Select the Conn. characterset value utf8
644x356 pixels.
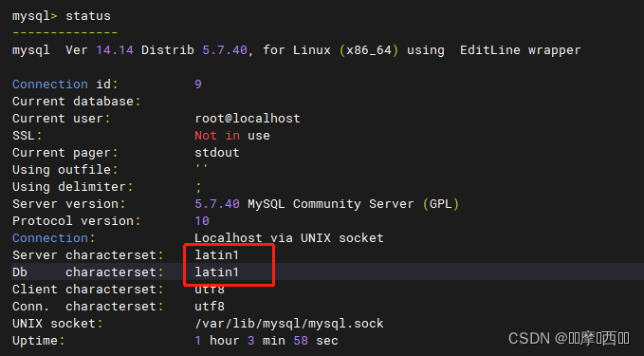pyautogui.click(x=210, y=307)
